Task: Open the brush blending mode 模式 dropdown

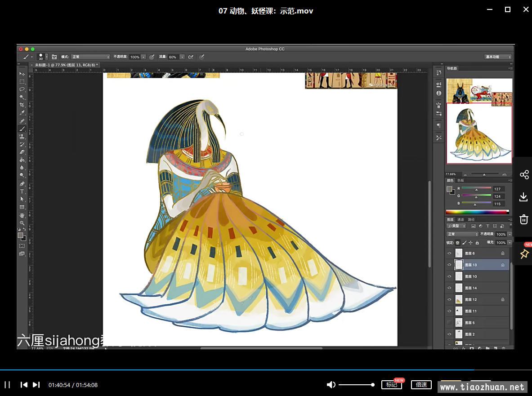Action: pyautogui.click(x=91, y=57)
